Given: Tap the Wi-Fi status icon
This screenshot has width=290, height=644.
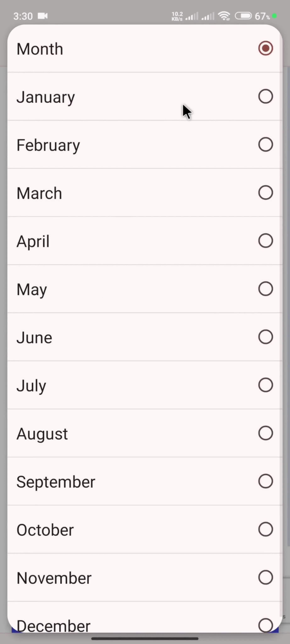Looking at the screenshot, I should (224, 16).
